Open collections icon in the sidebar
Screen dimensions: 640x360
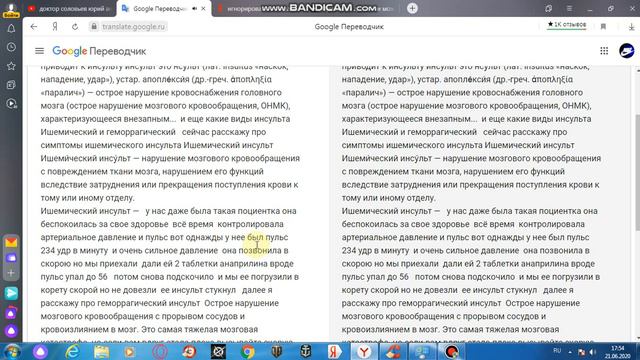pos(11,84)
